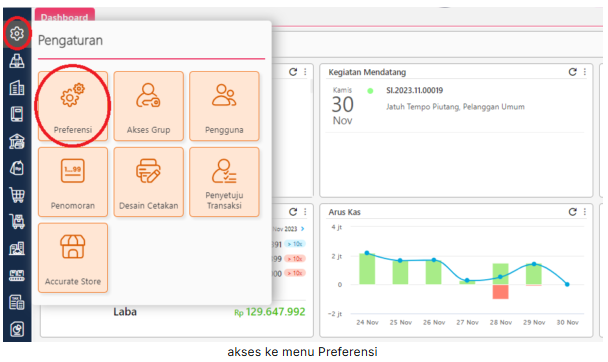
Task: Open the conveyor belt icon in sidebar
Action: [17, 276]
